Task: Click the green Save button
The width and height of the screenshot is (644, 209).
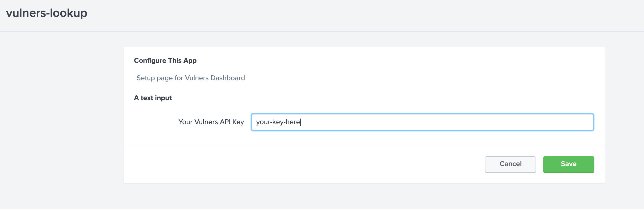Action: pos(568,164)
